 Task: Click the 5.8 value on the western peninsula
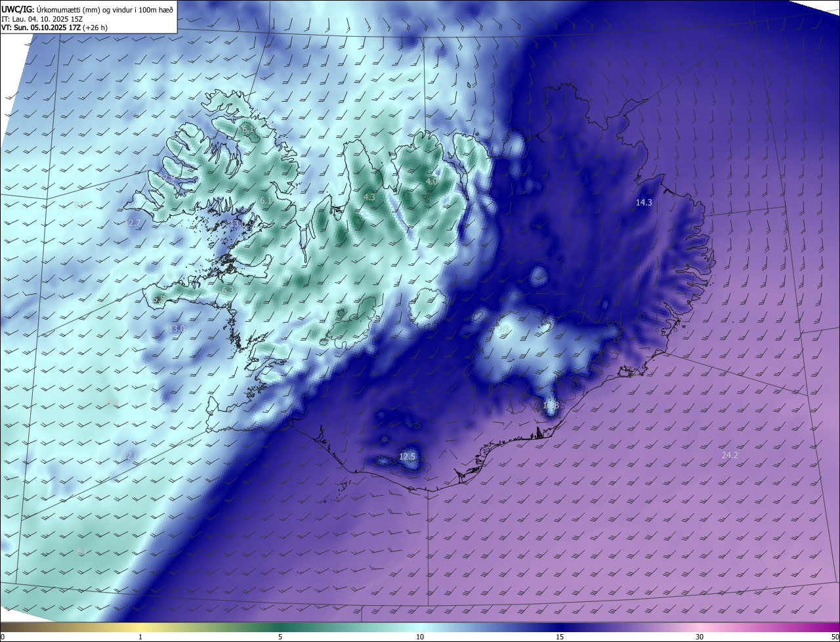[x=158, y=299]
